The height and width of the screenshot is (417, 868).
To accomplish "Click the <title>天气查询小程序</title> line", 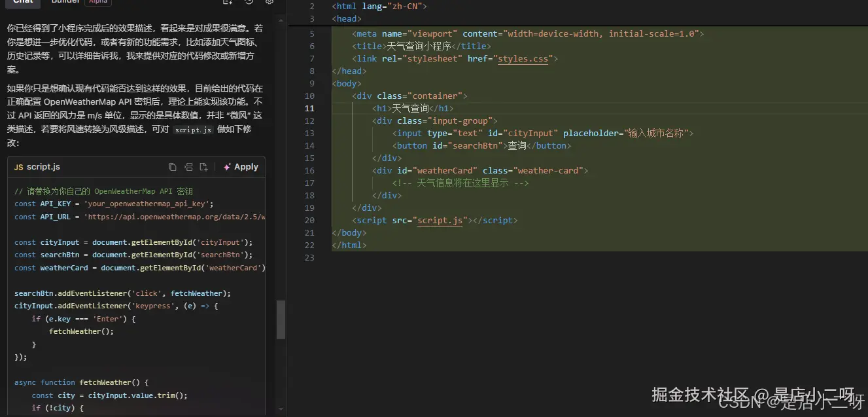I will 421,46.
